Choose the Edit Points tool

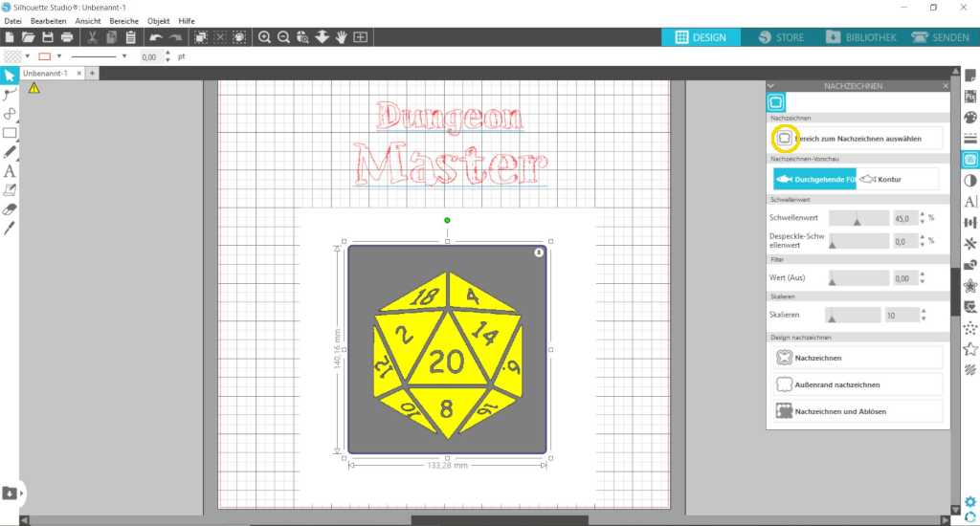click(10, 95)
